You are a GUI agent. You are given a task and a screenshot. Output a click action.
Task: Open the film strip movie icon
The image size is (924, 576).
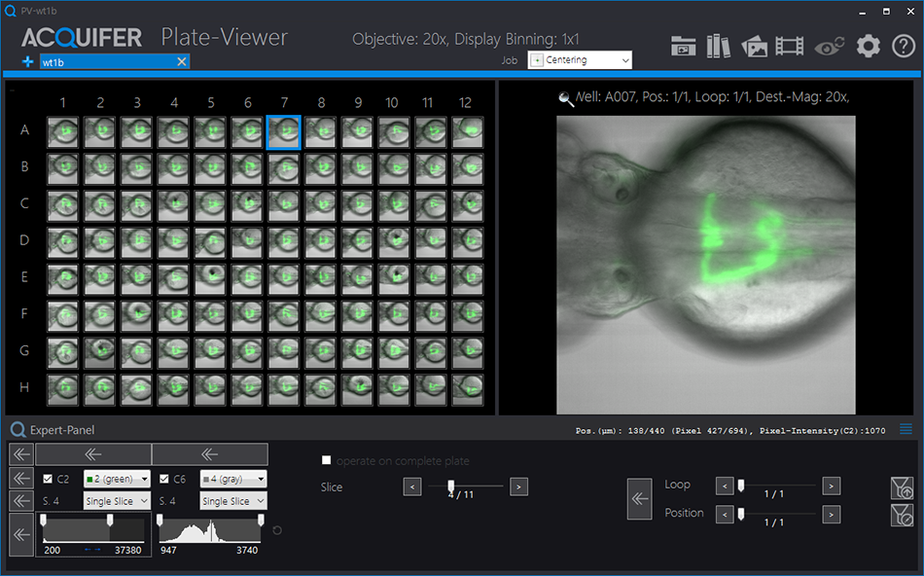(790, 46)
